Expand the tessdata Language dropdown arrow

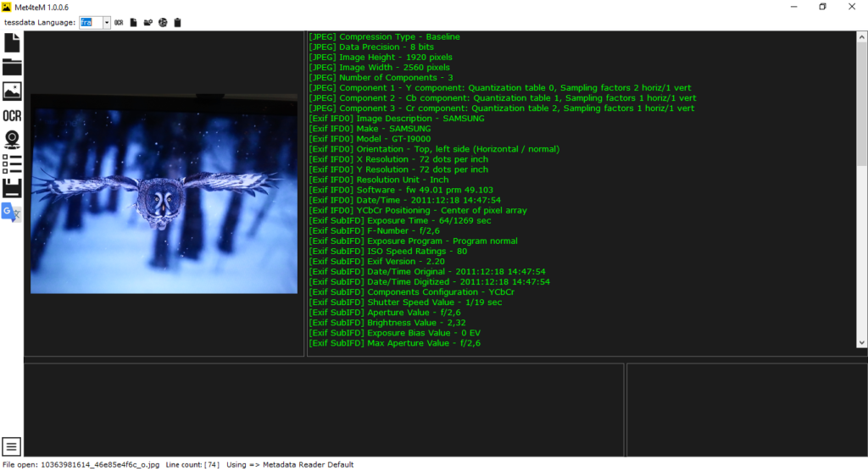(107, 22)
